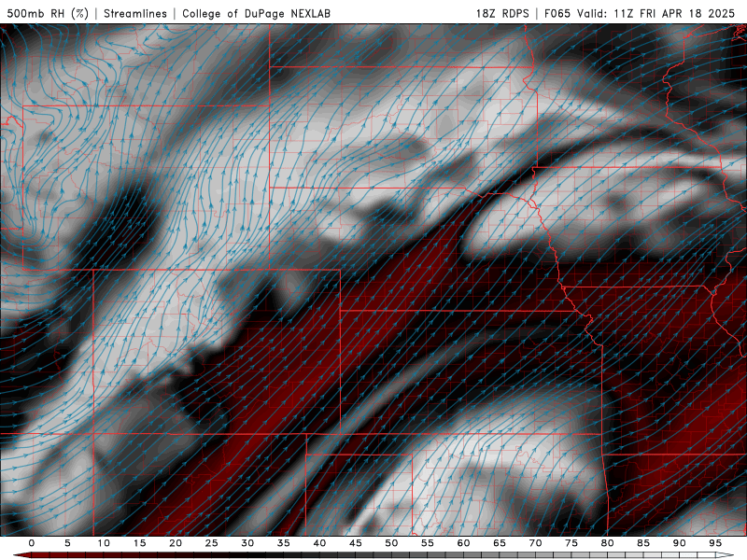Click the "5" label on the color scale

pyautogui.click(x=67, y=543)
